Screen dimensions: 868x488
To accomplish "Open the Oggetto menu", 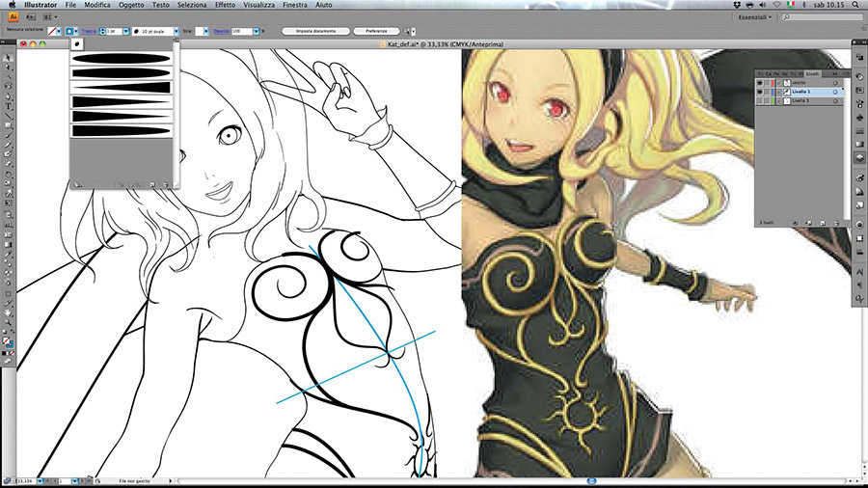I will coord(131,5).
